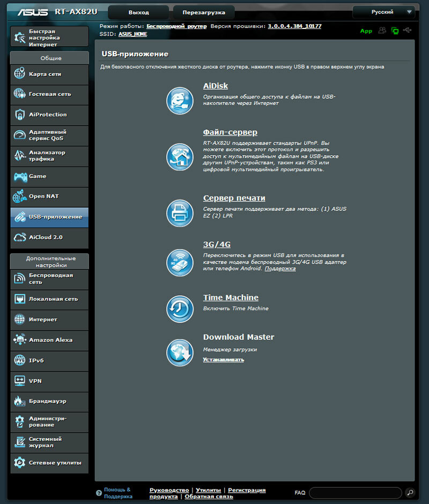429x504 pixels.
Task: Click the File server house icon
Action: (x=180, y=157)
